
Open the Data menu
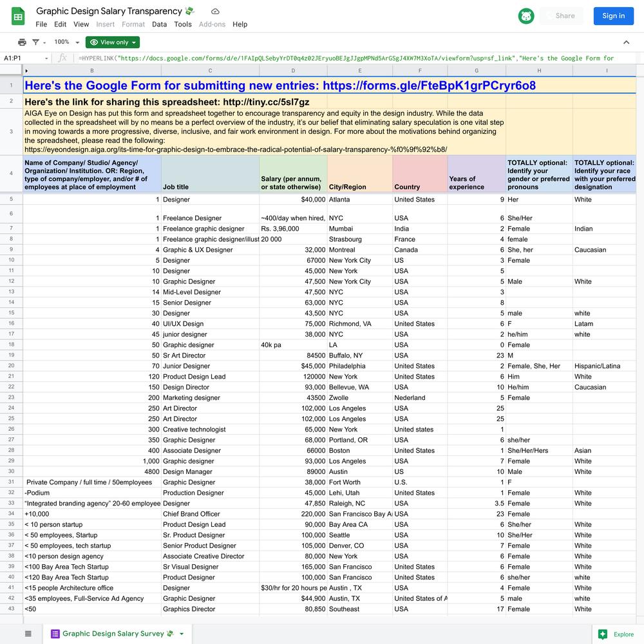pyautogui.click(x=159, y=24)
